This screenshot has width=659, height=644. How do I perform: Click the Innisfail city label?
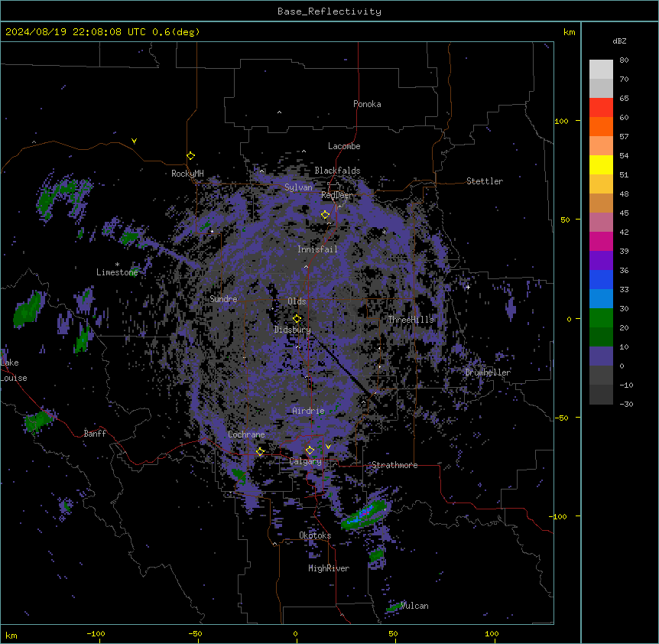pos(317,249)
